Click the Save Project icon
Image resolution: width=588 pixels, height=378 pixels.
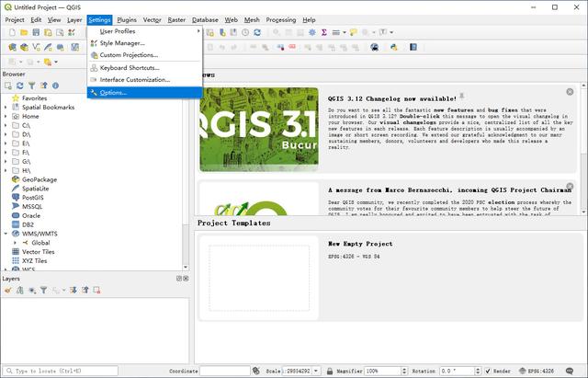(35, 32)
